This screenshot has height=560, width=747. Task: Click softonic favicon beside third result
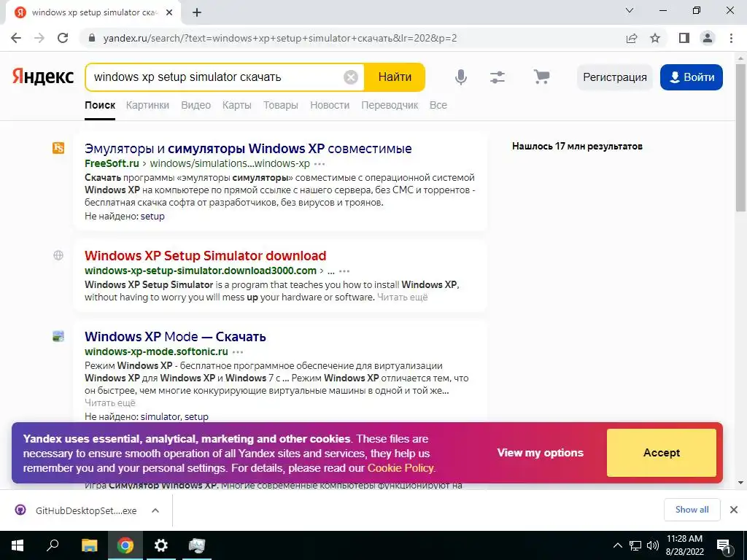pyautogui.click(x=58, y=336)
